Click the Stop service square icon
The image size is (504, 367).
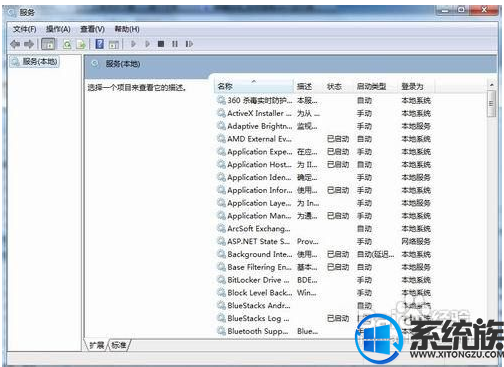pyautogui.click(x=161, y=44)
